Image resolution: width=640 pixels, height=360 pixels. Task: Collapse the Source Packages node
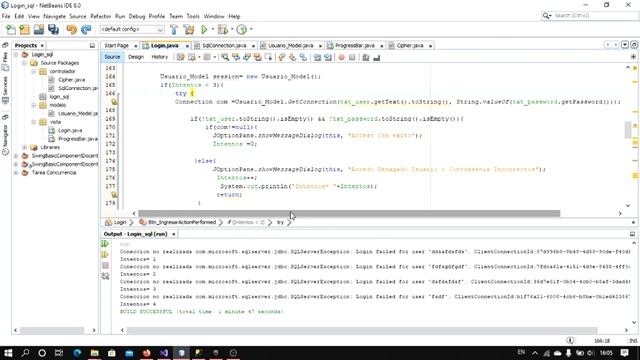(25, 63)
